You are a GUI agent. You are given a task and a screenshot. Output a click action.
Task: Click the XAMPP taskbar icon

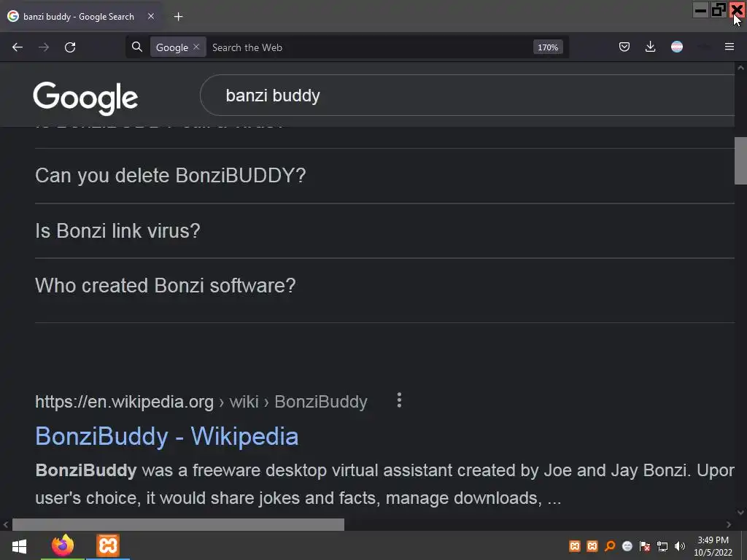tap(108, 545)
